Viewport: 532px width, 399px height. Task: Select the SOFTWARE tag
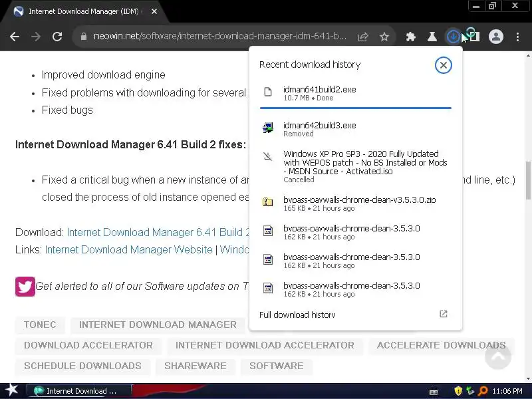277,366
